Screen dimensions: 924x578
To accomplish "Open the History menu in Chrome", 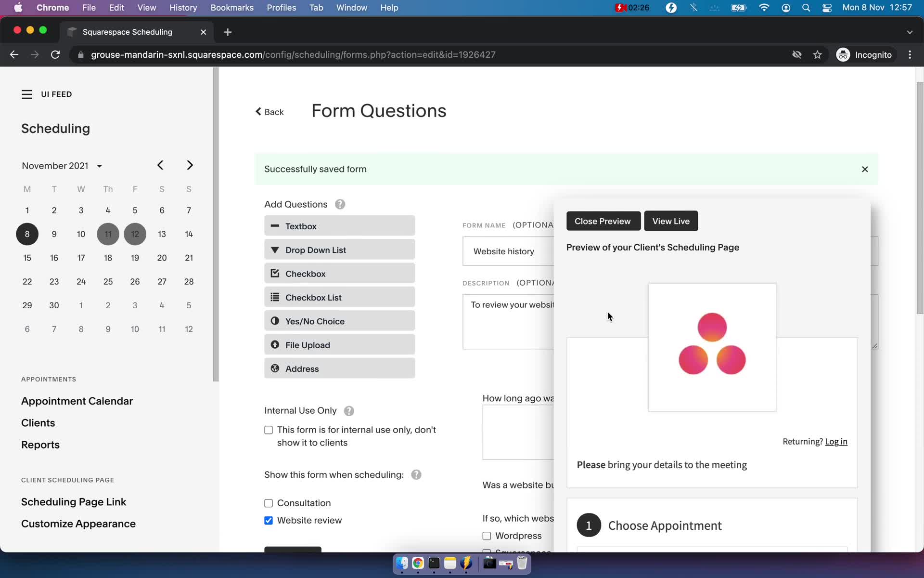I will [184, 7].
